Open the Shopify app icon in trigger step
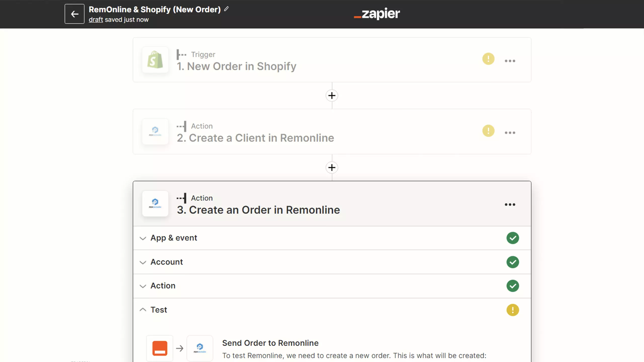644x362 pixels. [155, 60]
